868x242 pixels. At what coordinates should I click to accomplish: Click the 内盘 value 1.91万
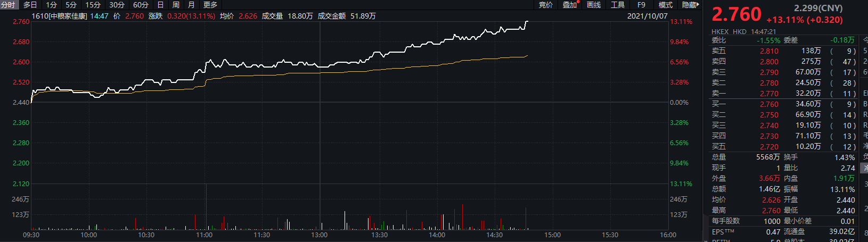point(844,179)
